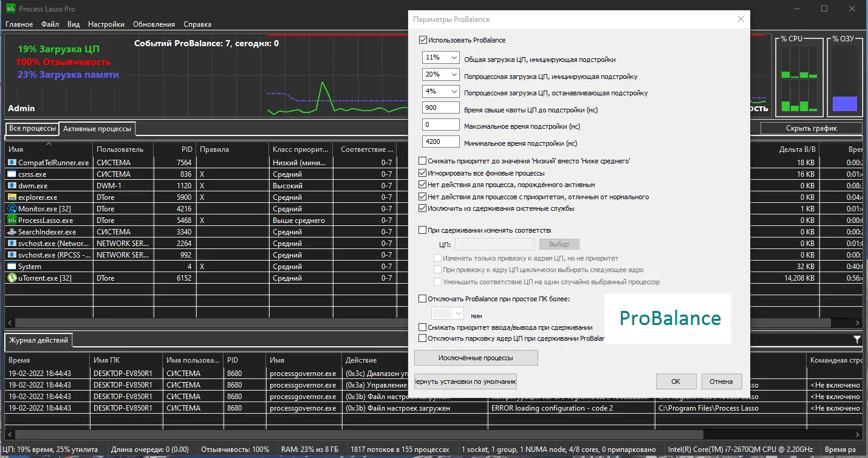Click the SearchIndexer.exe process icon
The height and width of the screenshot is (458, 868).
pyautogui.click(x=12, y=232)
